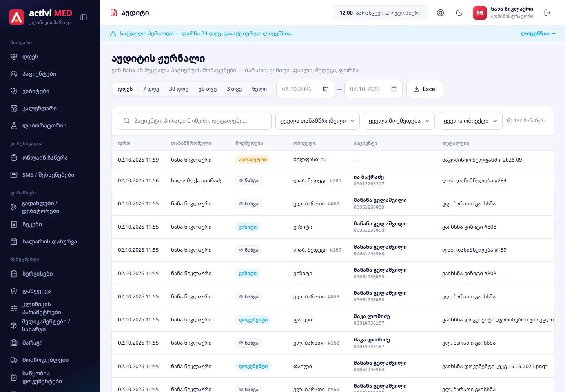The width and height of the screenshot is (565, 392).
Task: Open the start date calendar picker
Action: (x=326, y=89)
